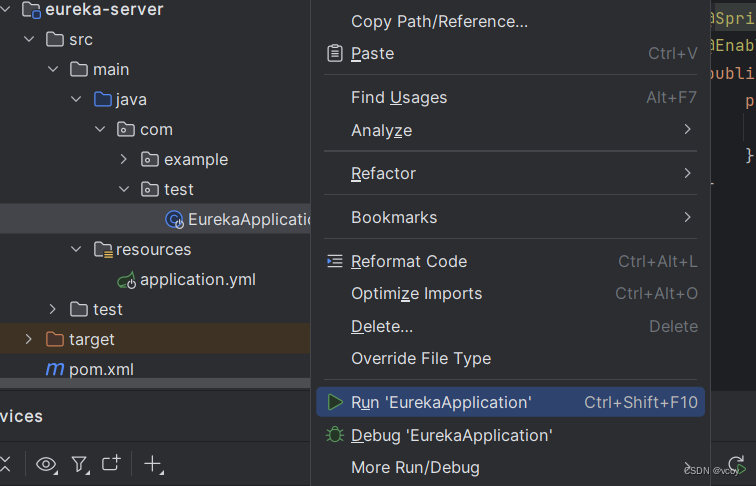Click the Reformat Code icon
This screenshot has height=486, width=756.
tap(335, 261)
